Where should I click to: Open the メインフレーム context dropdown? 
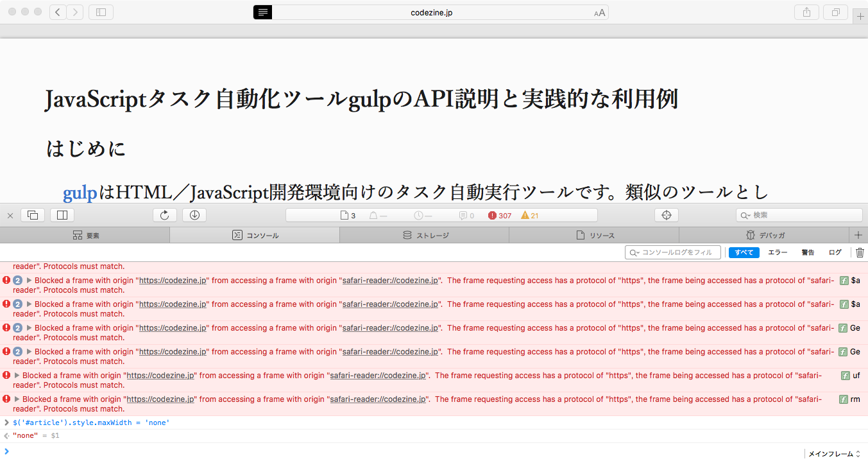pos(834,454)
